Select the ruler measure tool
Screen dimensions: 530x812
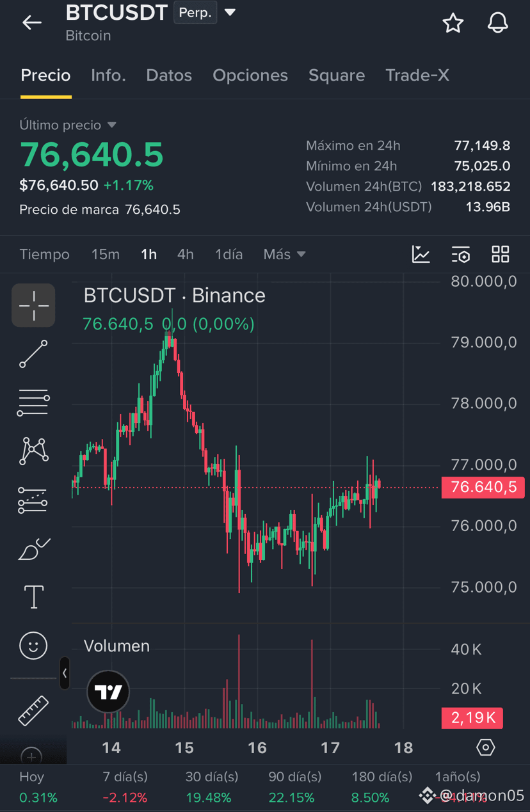point(33,710)
